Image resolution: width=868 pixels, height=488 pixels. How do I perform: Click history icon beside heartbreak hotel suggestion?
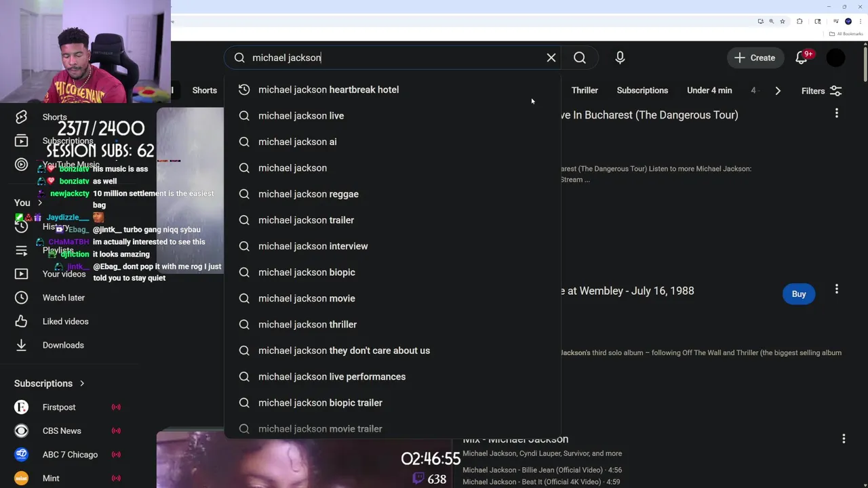pos(244,89)
